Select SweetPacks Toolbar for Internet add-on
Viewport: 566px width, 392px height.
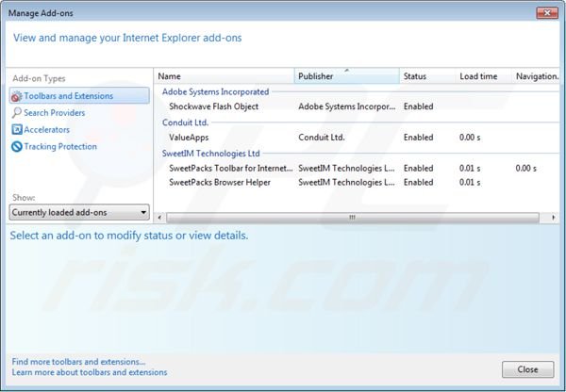point(357,169)
